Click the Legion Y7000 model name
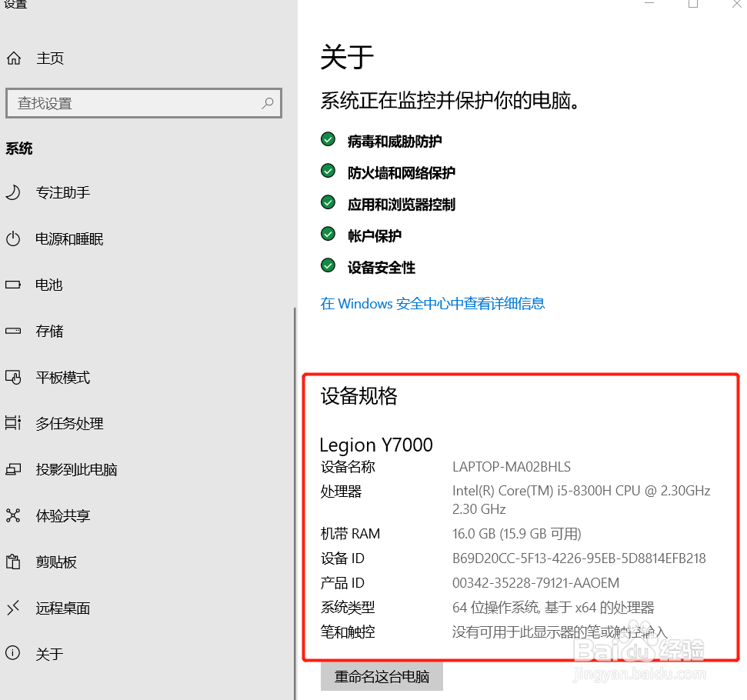The width and height of the screenshot is (747, 700). tap(376, 445)
